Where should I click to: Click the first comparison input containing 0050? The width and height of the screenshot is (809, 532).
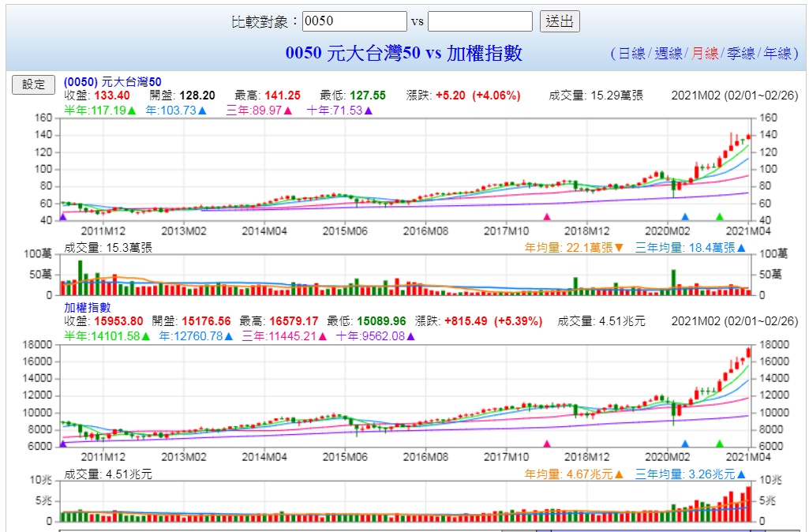(x=354, y=21)
